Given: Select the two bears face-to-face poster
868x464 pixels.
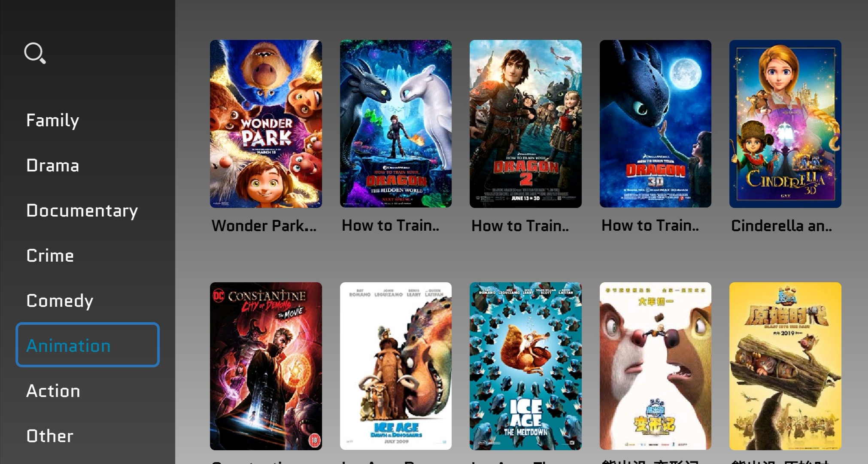Looking at the screenshot, I should tap(656, 366).
